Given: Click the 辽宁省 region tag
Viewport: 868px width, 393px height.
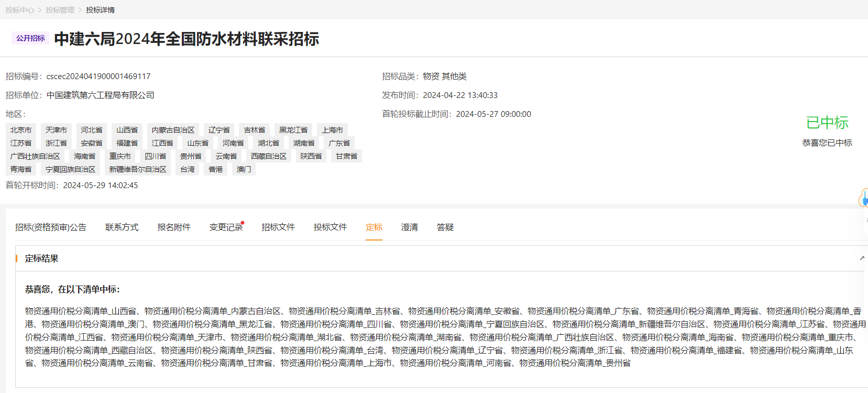Looking at the screenshot, I should click(x=219, y=130).
